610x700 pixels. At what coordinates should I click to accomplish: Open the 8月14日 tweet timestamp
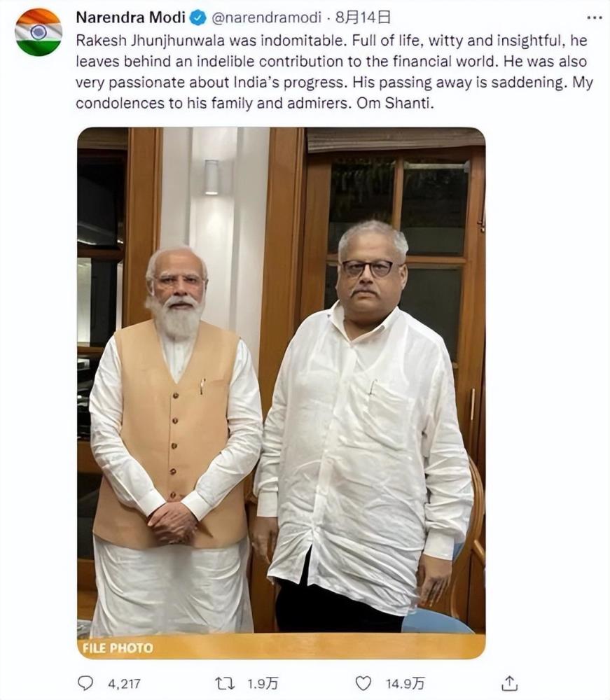tap(363, 17)
